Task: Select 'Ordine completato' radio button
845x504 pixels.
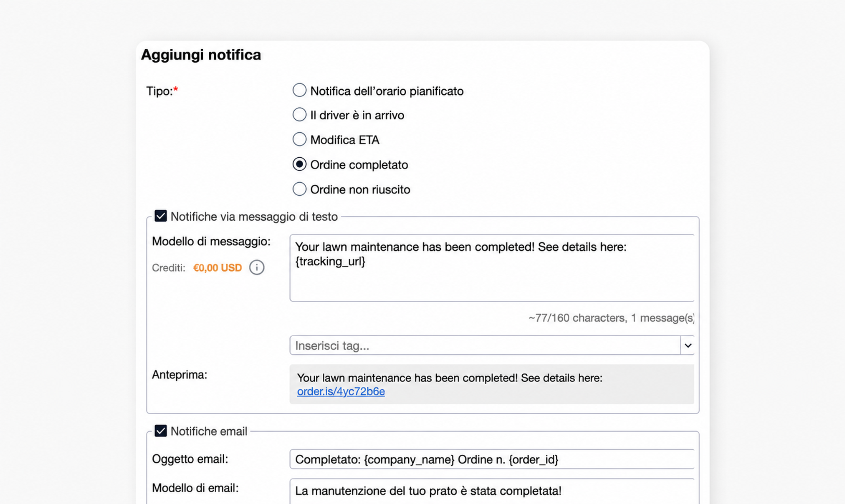Action: [299, 164]
